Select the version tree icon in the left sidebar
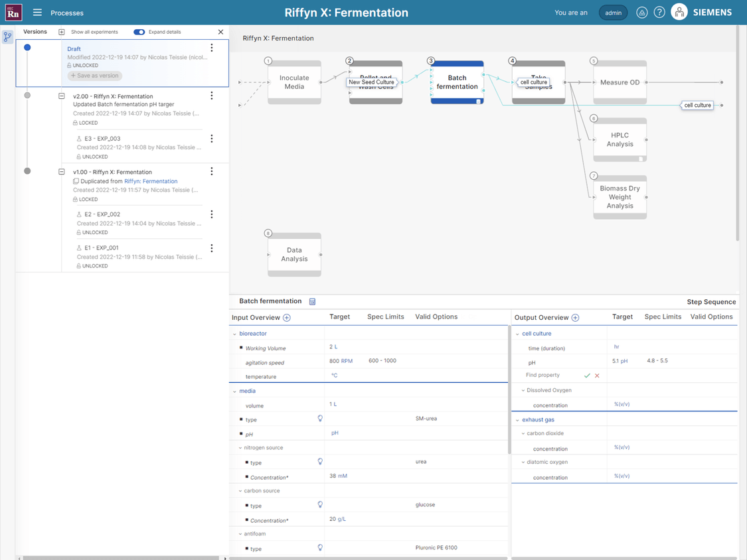The image size is (747, 560). (x=7, y=36)
